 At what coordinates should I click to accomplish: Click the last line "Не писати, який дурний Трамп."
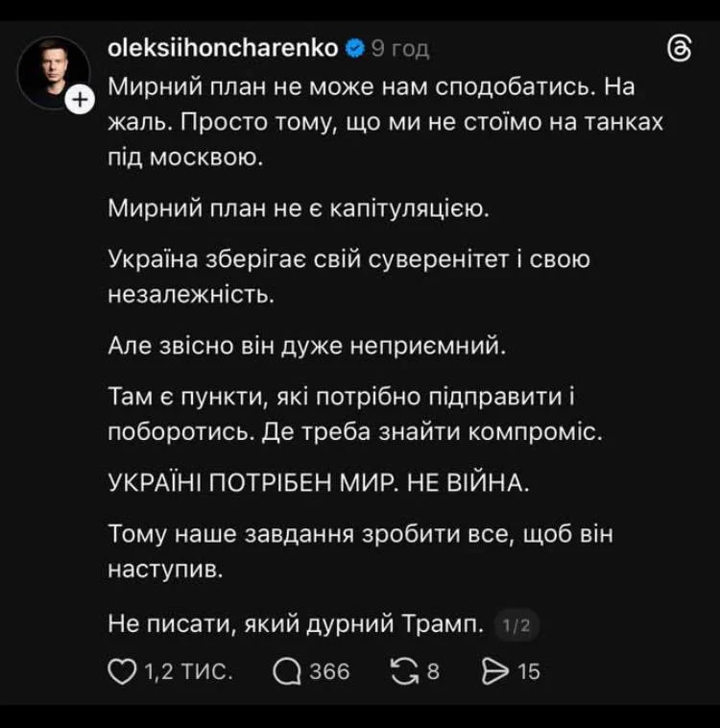click(x=299, y=625)
